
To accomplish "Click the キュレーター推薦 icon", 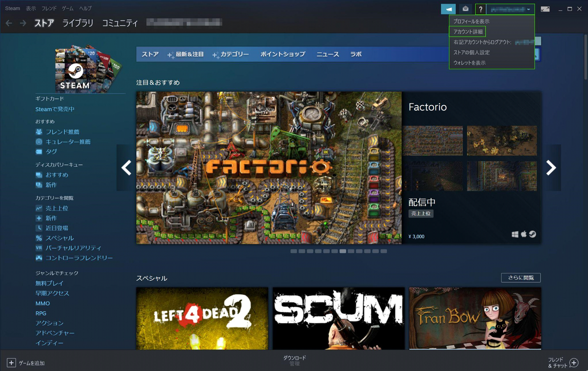I will point(39,142).
